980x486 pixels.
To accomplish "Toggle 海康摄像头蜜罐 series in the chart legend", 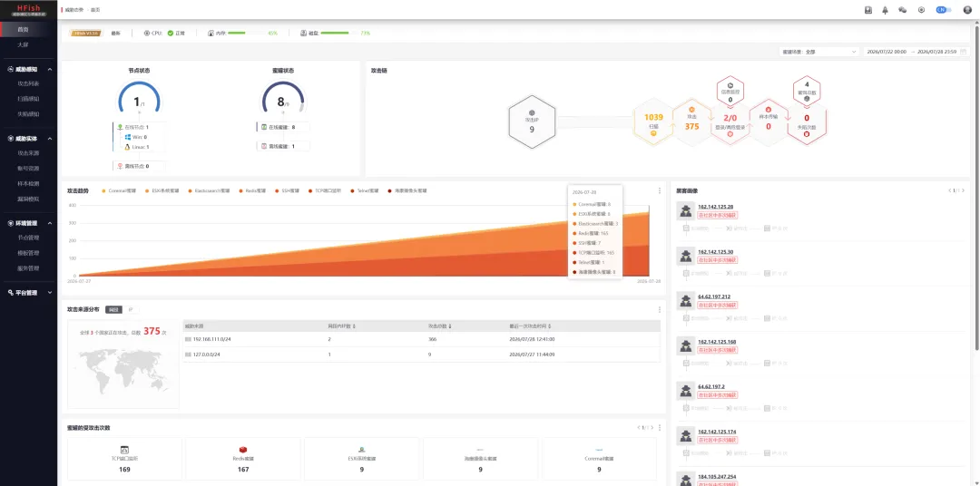I will click(407, 190).
